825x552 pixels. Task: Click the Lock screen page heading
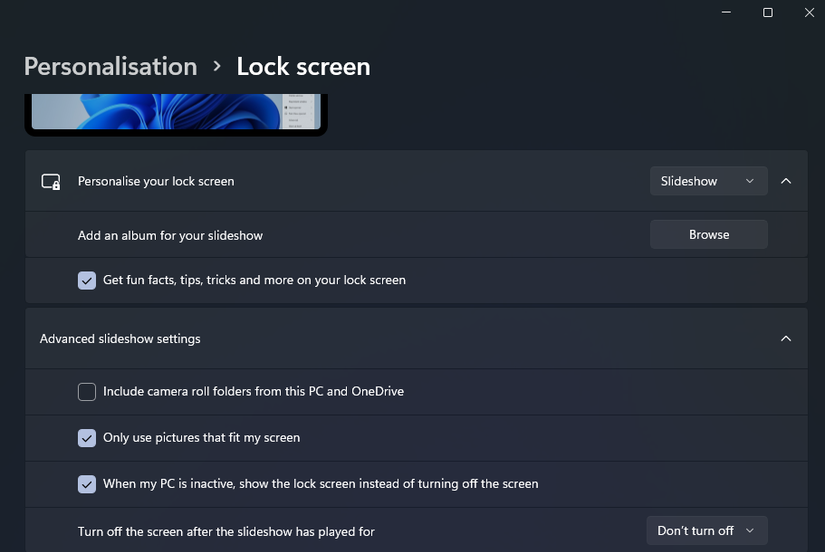303,67
